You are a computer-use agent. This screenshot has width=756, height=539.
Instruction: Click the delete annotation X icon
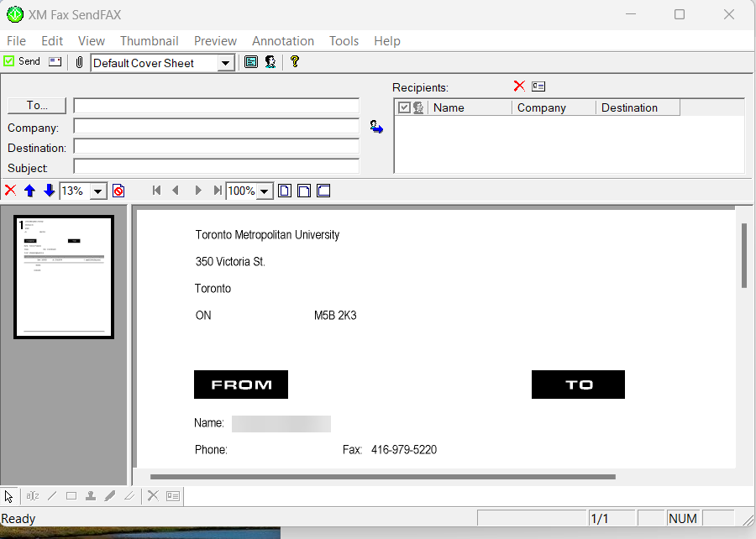click(x=153, y=495)
